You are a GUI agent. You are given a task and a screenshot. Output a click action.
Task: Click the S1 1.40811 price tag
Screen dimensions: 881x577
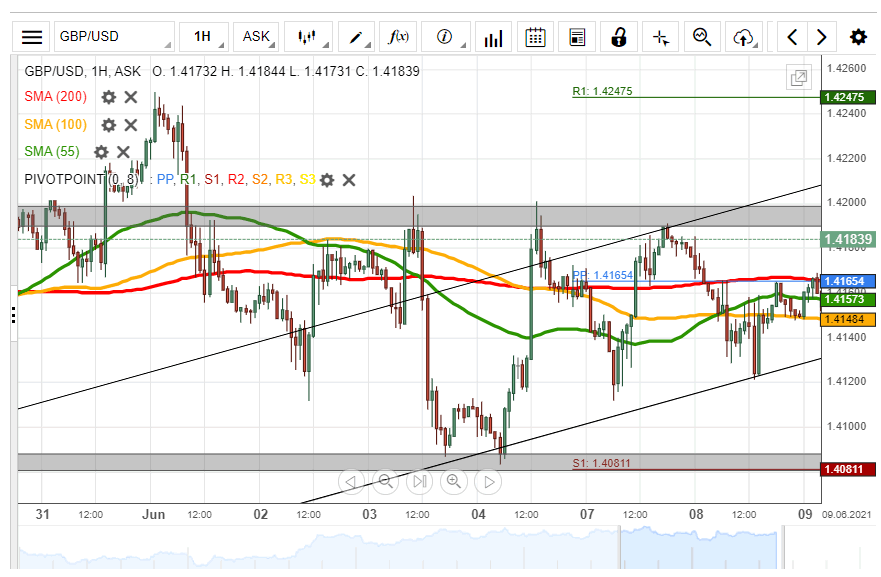[x=847, y=469]
